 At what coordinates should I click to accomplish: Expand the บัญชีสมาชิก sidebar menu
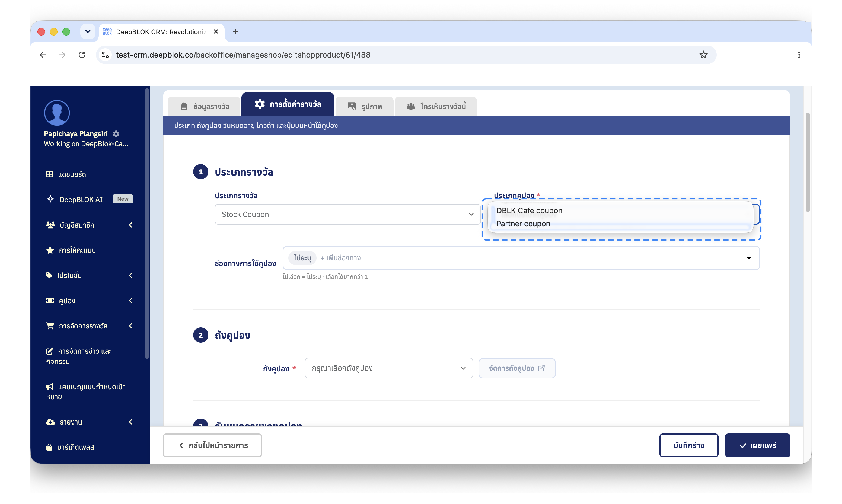(89, 225)
